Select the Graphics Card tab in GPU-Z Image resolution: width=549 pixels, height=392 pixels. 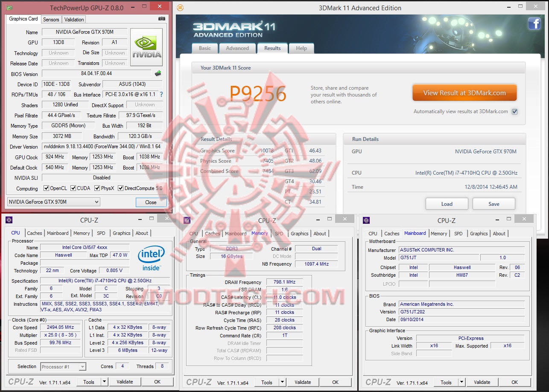23,19
